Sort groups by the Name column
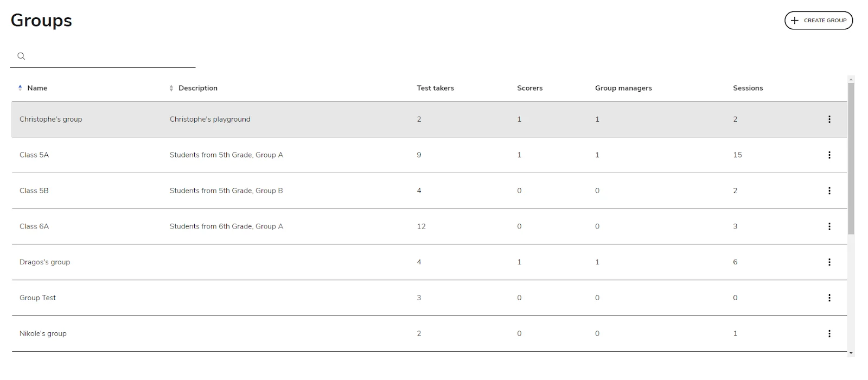This screenshot has width=868, height=380. point(37,88)
